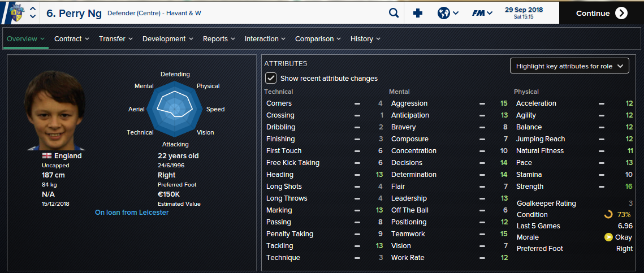Select the Teamwork attribute label
644x273 pixels.
coord(408,234)
